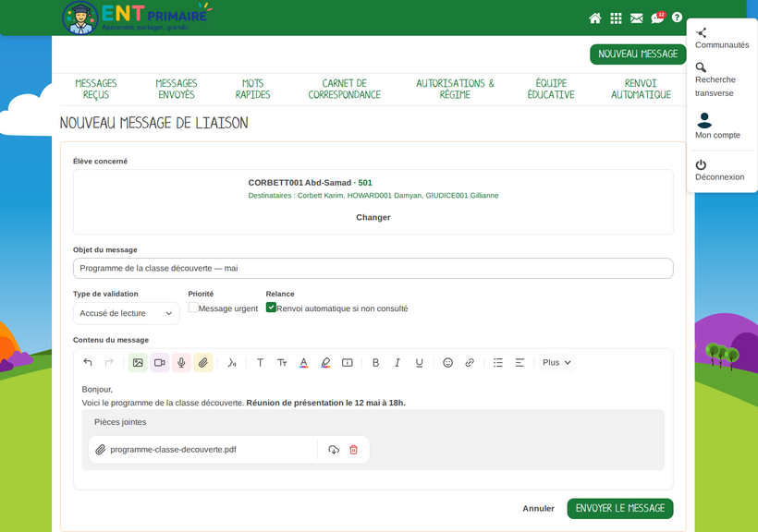The width and height of the screenshot is (758, 532).
Task: Uncheck Renvoi automatique si non consulté
Action: coord(271,308)
